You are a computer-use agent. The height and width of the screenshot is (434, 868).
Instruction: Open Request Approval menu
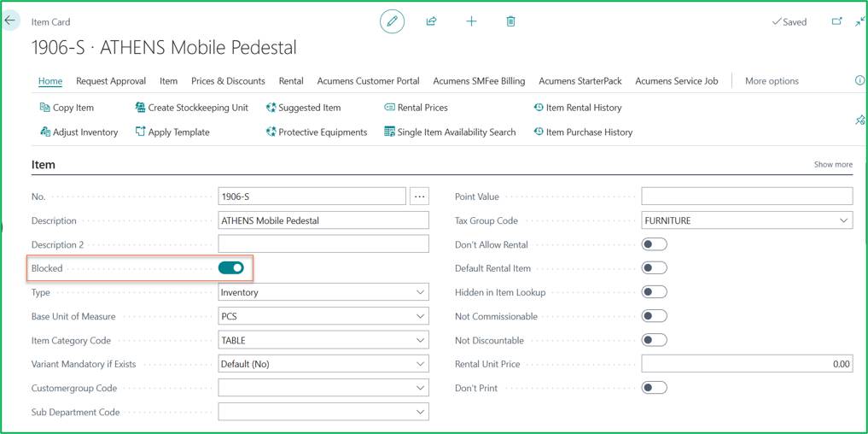click(x=111, y=81)
